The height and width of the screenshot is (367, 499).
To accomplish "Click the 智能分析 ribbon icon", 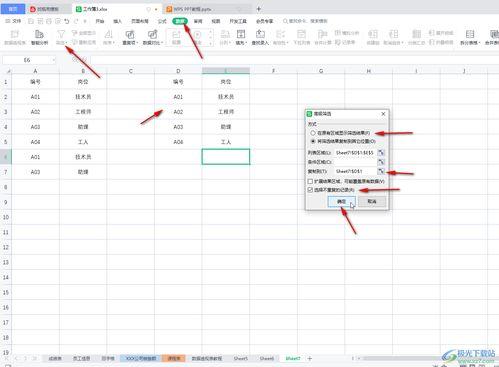I will [x=39, y=37].
